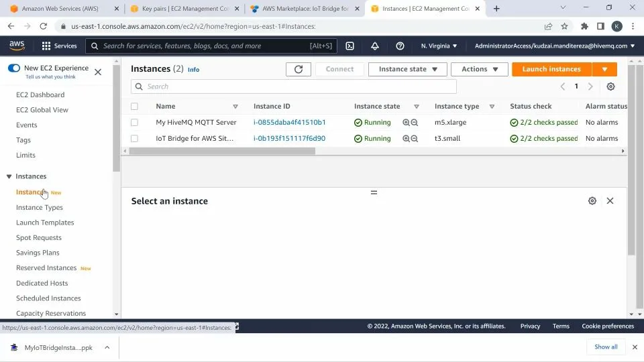The height and width of the screenshot is (362, 644).
Task: Open table preferences gear near pagination
Action: click(x=610, y=86)
